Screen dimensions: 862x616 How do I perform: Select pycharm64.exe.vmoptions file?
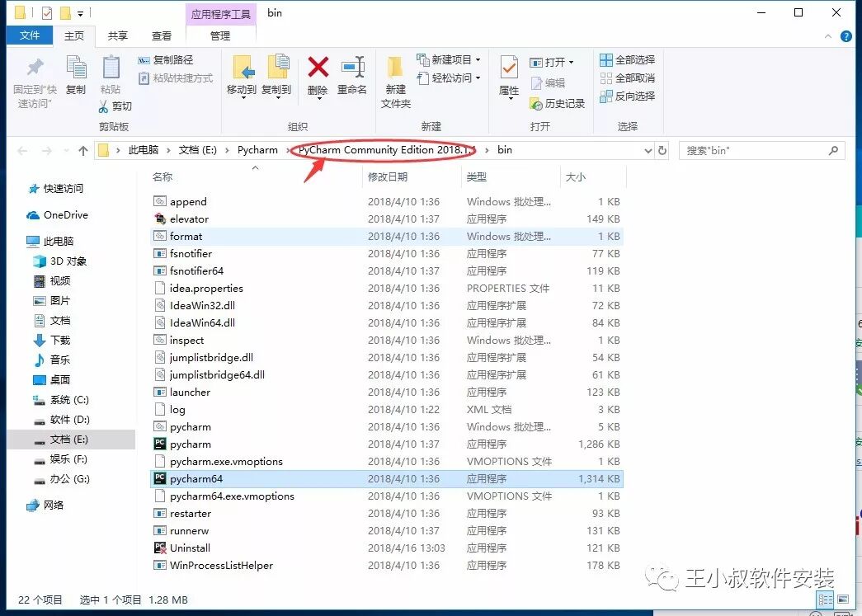pyautogui.click(x=387, y=496)
